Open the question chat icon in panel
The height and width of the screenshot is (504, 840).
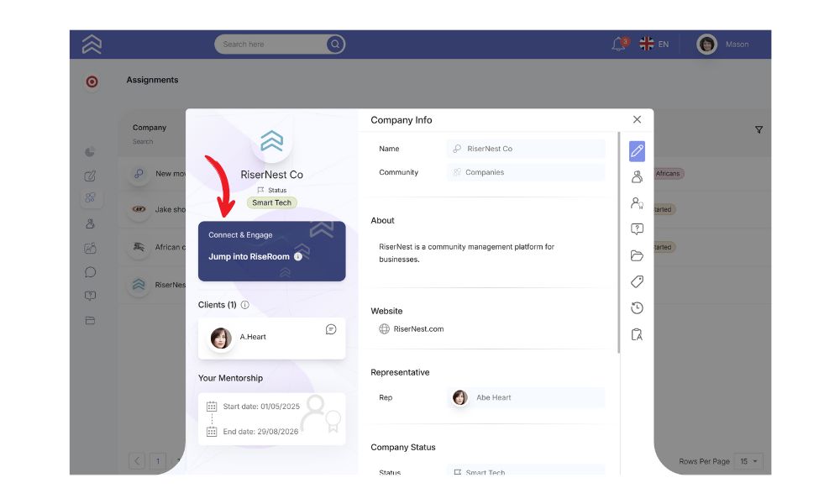pyautogui.click(x=637, y=229)
